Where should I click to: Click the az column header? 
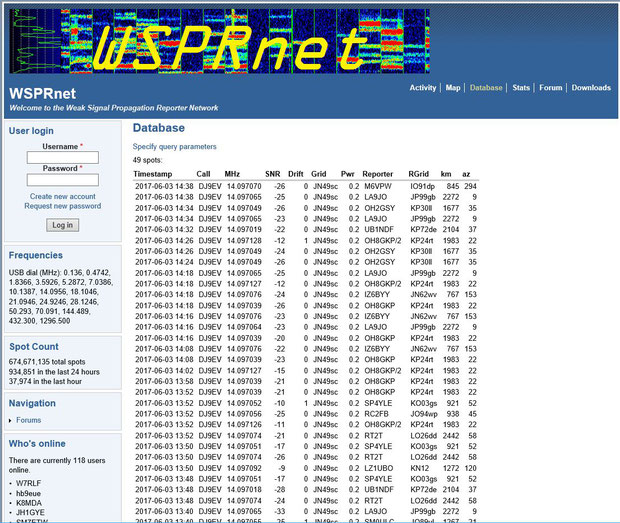click(466, 174)
